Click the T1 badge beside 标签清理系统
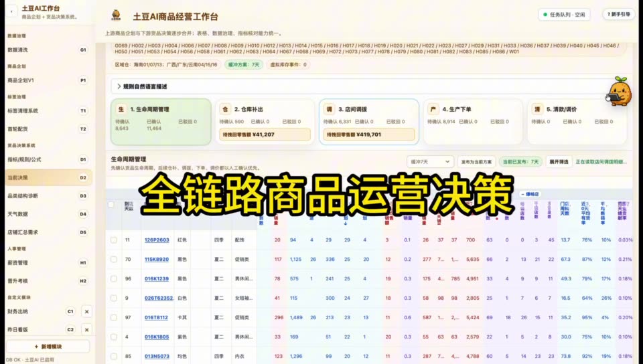 tap(83, 111)
